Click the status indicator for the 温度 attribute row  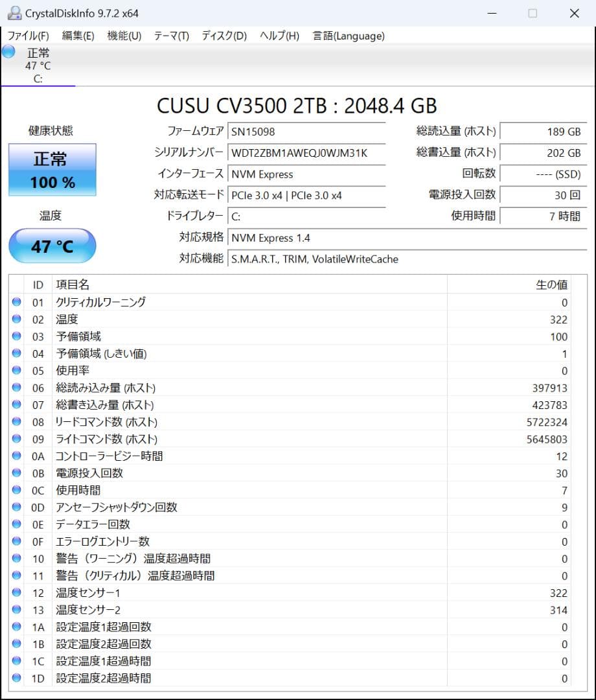click(16, 319)
